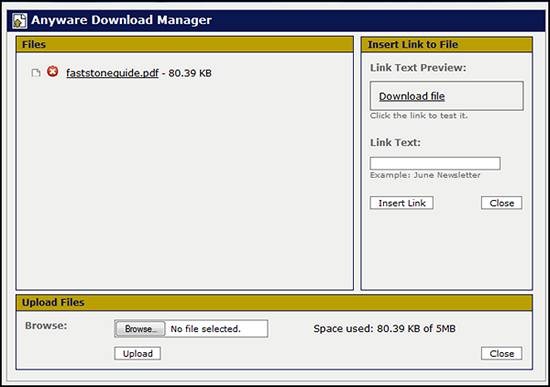
Task: Close the Upload Files section
Action: (502, 353)
